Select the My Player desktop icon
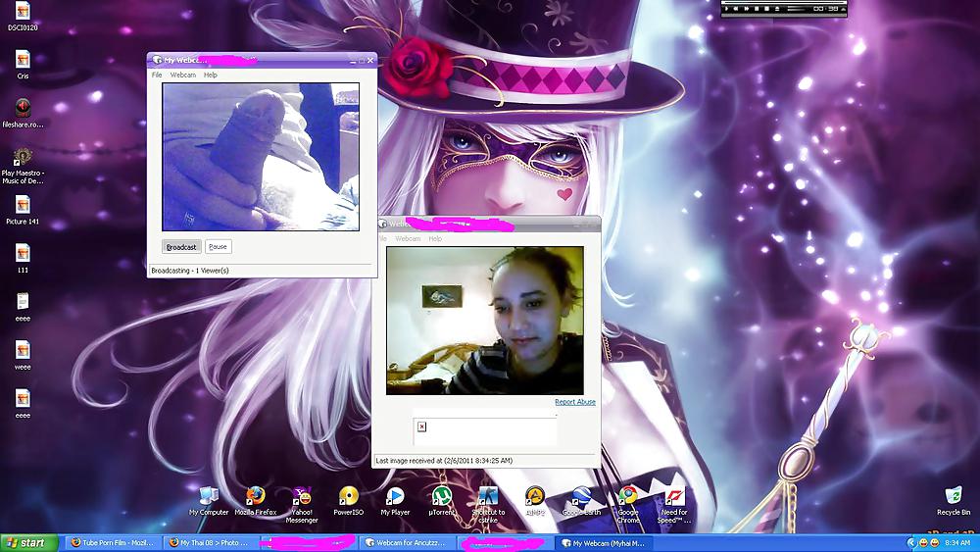The width and height of the screenshot is (980, 552). (395, 501)
